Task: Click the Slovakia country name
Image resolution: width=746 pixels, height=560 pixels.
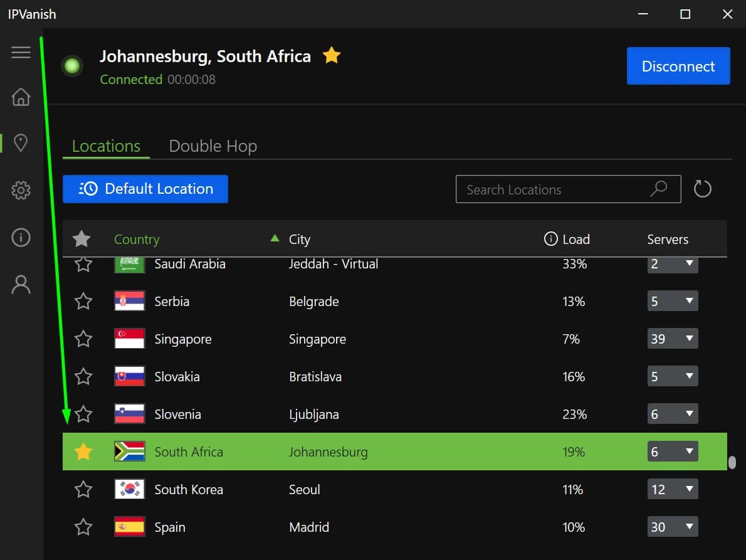Action: click(177, 376)
